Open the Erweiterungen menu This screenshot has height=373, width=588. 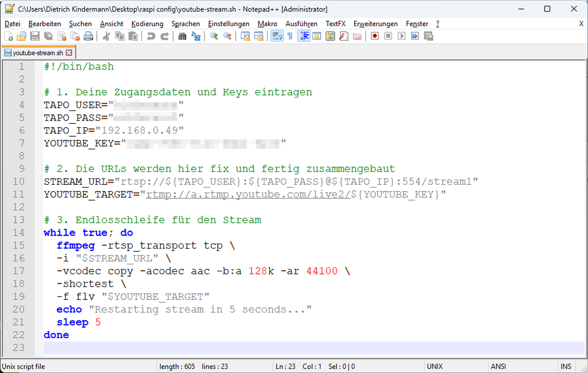pyautogui.click(x=376, y=23)
